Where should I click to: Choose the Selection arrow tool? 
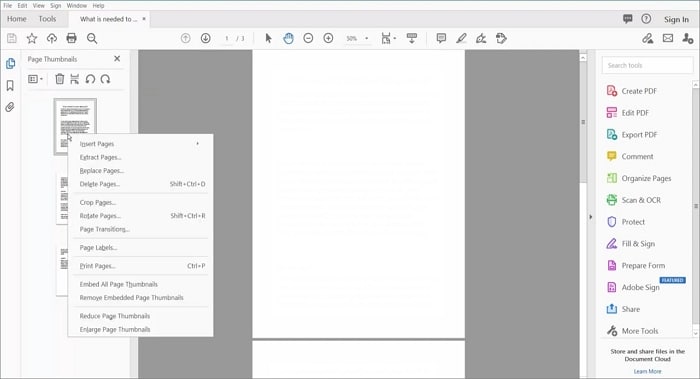[268, 38]
